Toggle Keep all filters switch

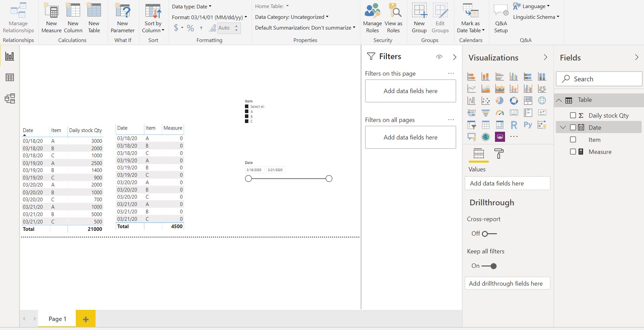coord(489,266)
